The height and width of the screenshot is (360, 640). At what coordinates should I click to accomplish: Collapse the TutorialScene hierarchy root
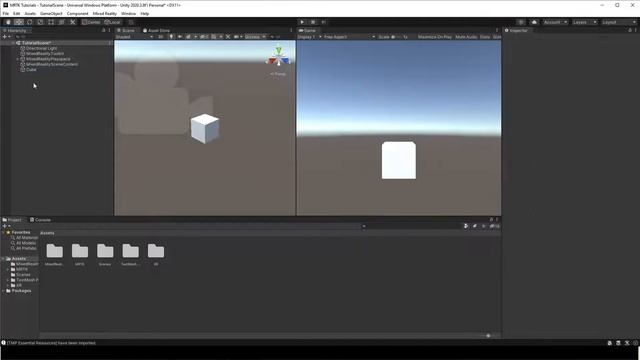pyautogui.click(x=13, y=43)
